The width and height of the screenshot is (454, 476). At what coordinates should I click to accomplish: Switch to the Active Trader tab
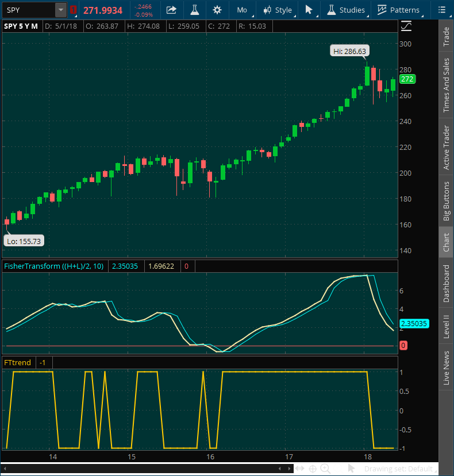coord(447,147)
